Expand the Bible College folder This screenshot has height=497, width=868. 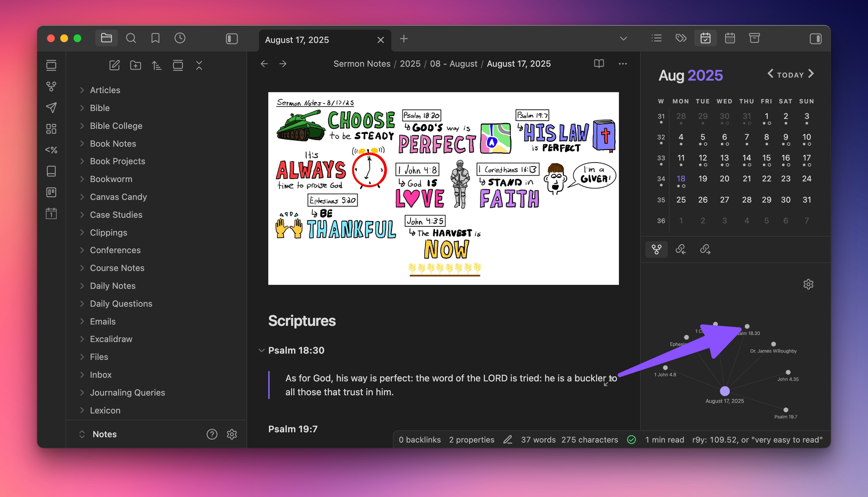click(116, 126)
